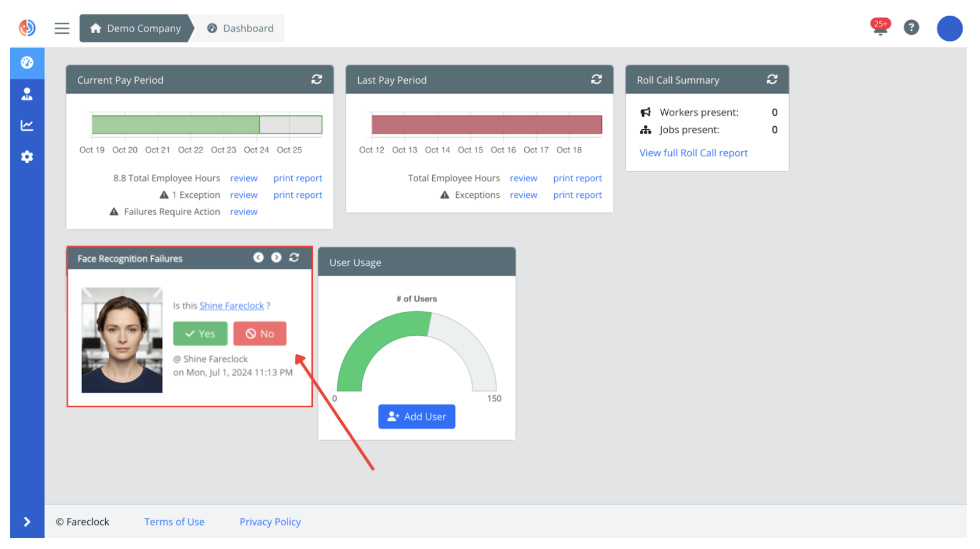
Task: Open the Reports chart icon in sidebar
Action: (x=27, y=125)
